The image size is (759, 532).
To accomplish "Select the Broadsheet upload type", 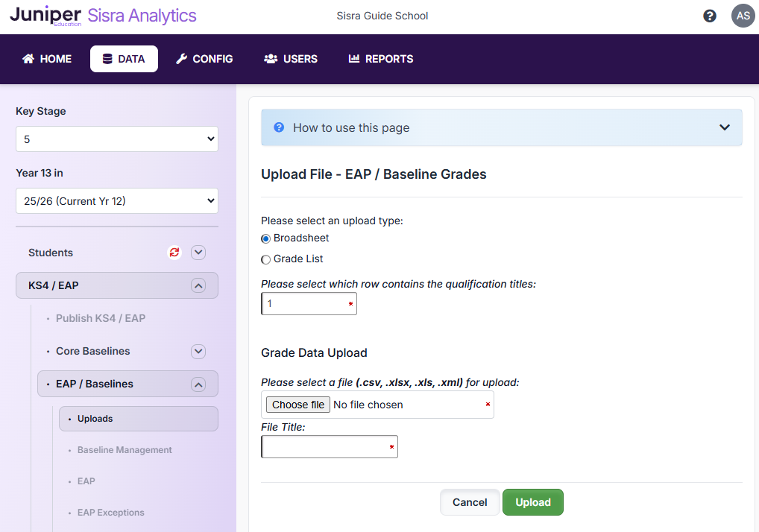I will pos(266,238).
